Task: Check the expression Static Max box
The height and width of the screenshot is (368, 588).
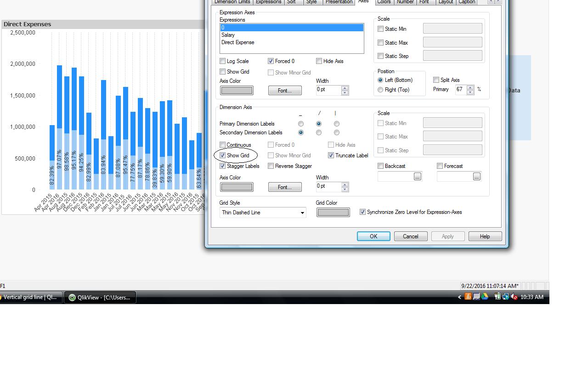Action: pos(380,43)
